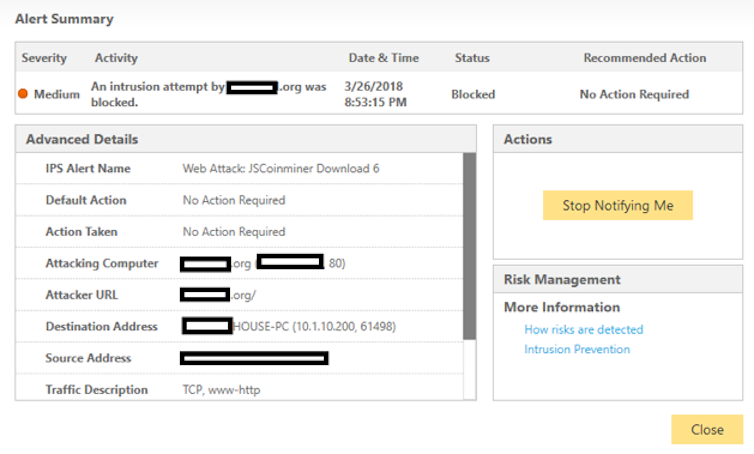Screen dimensions: 754x454
Task: Select the Default Action row
Action: pos(240,200)
